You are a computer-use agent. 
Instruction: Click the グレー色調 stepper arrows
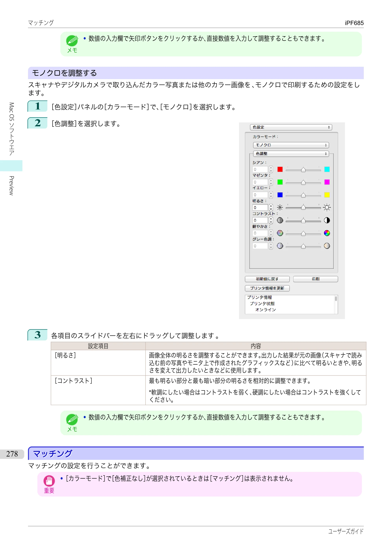click(271, 246)
